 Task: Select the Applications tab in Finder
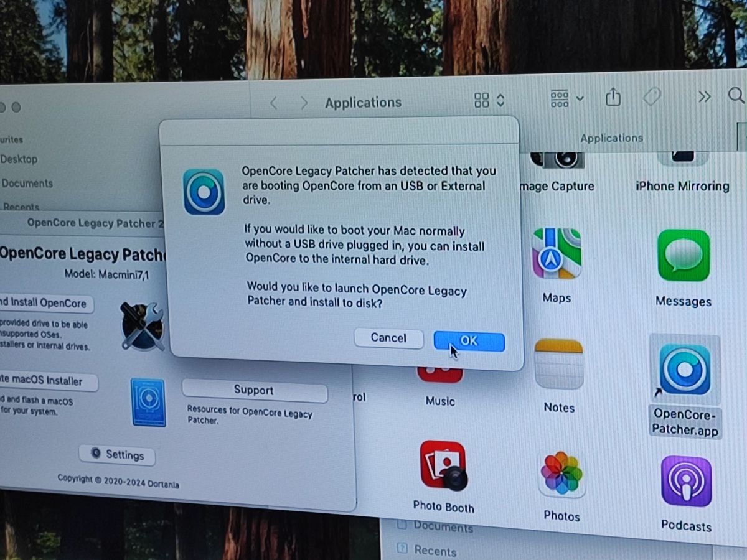point(611,138)
